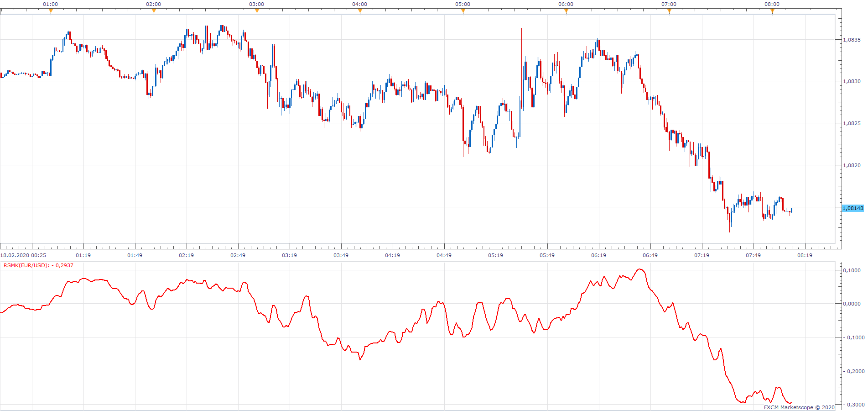Click the 03:19 time axis label

(x=289, y=255)
